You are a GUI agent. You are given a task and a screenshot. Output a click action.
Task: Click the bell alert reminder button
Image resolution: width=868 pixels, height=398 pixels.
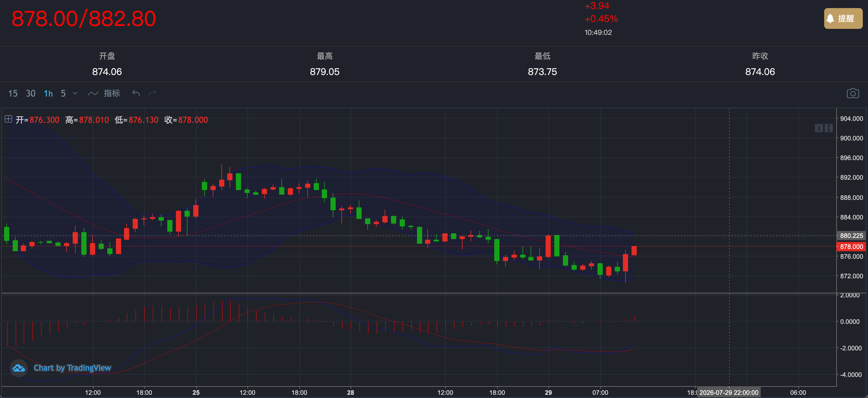tap(843, 18)
